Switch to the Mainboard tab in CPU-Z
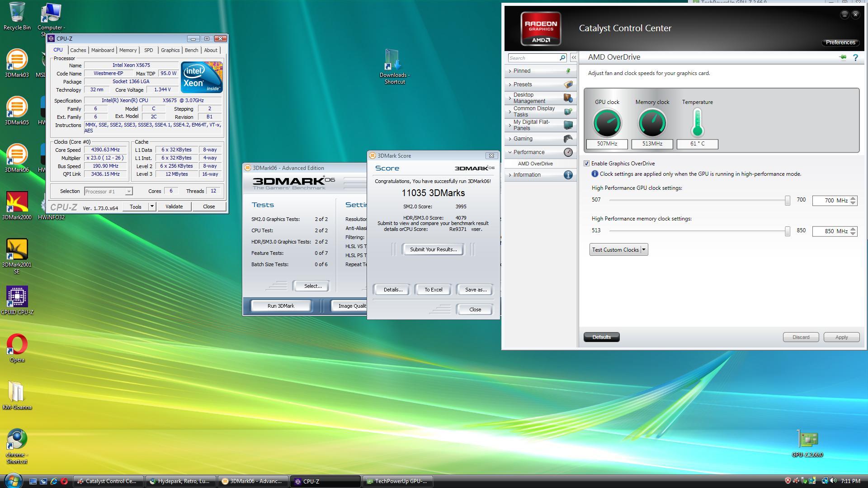Viewport: 868px width, 488px height. point(102,50)
